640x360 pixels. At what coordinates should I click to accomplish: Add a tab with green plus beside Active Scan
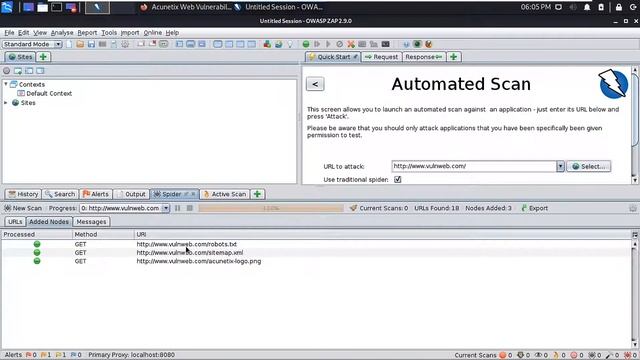257,194
